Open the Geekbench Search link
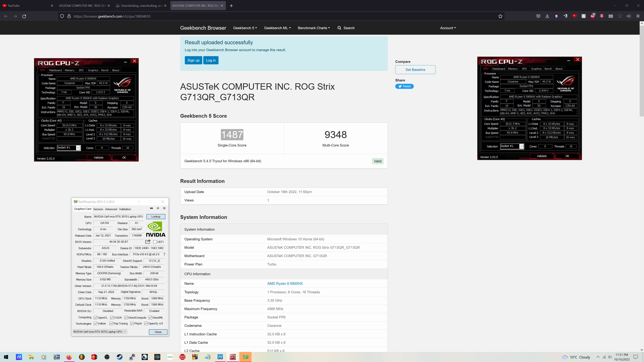The image size is (644, 362). pos(346,28)
